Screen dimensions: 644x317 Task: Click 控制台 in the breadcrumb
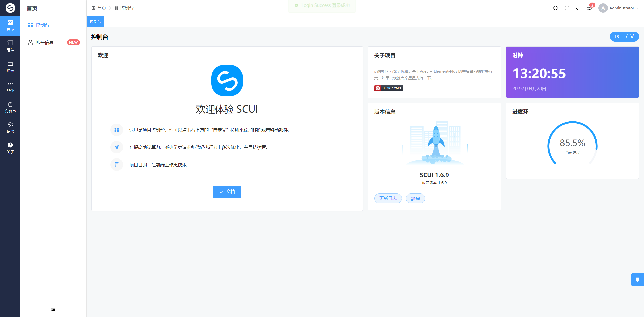tap(124, 8)
